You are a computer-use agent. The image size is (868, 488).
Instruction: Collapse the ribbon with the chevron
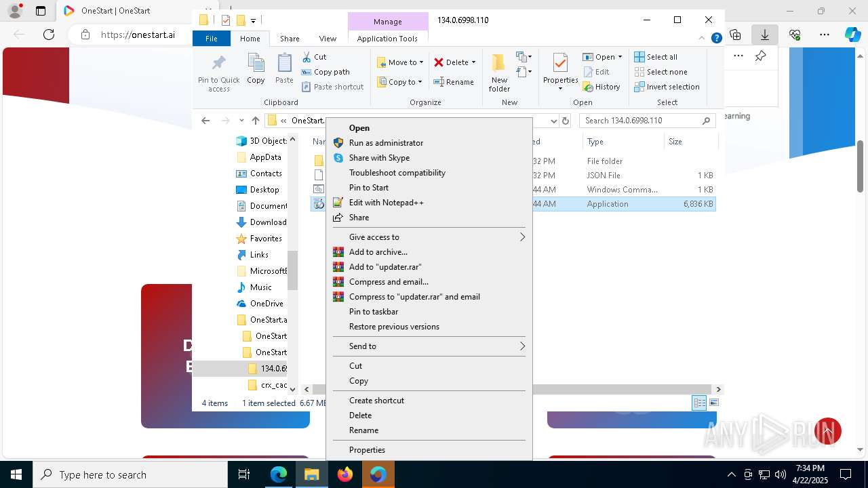[703, 38]
